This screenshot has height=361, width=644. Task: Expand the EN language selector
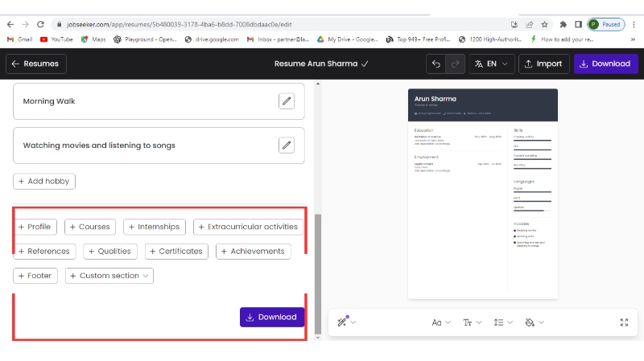[x=491, y=64]
